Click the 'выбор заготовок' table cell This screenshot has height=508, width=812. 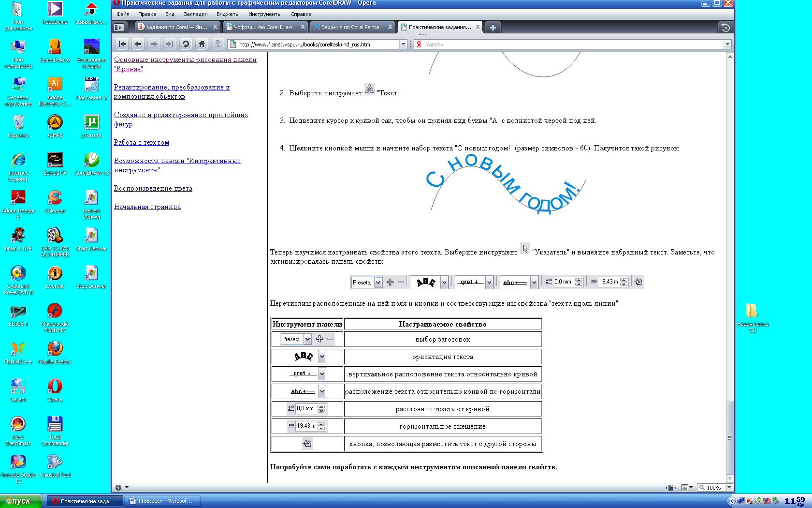[x=443, y=339]
